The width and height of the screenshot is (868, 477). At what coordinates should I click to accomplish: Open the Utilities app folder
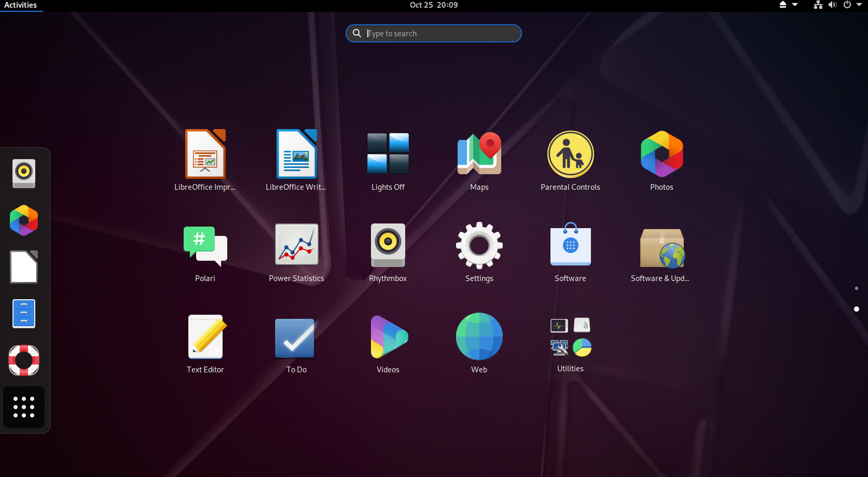point(570,337)
